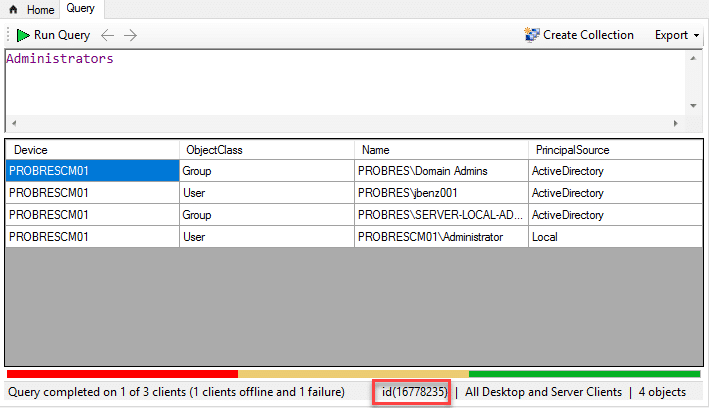Click query editor scroll right arrow
Viewport: 709px width, 408px height.
click(x=676, y=123)
